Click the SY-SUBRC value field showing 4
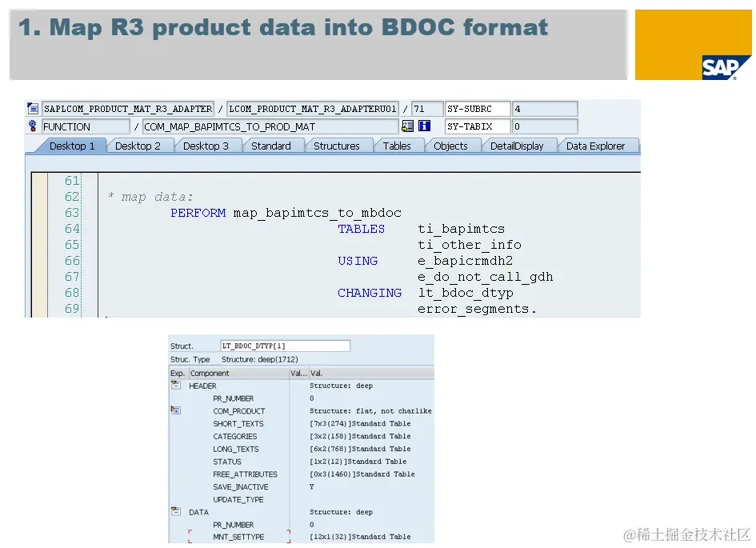 click(x=545, y=109)
